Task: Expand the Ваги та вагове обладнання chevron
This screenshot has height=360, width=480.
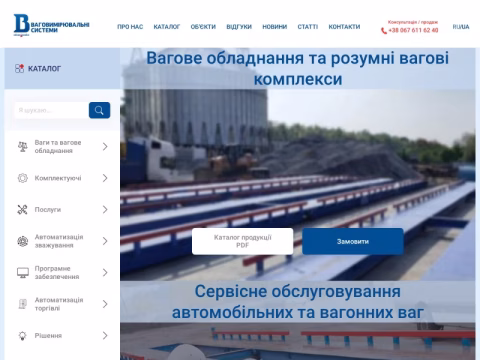Action: [x=105, y=147]
